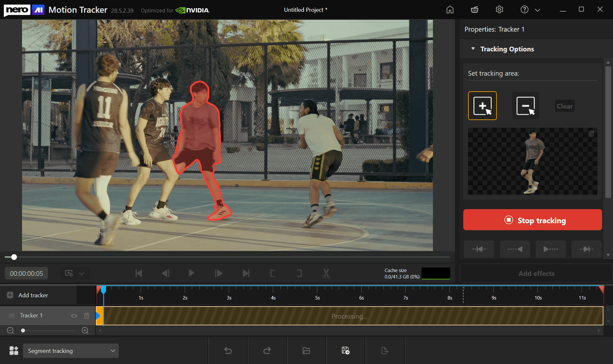This screenshot has width=613, height=364.
Task: Click the scissors cut icon
Action: pyautogui.click(x=326, y=273)
